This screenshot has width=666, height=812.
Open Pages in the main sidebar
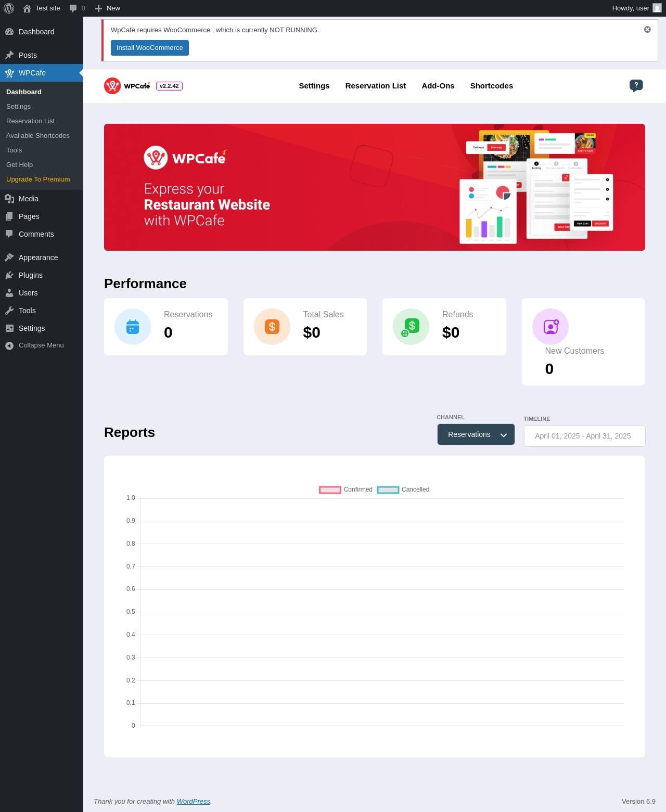point(42,216)
